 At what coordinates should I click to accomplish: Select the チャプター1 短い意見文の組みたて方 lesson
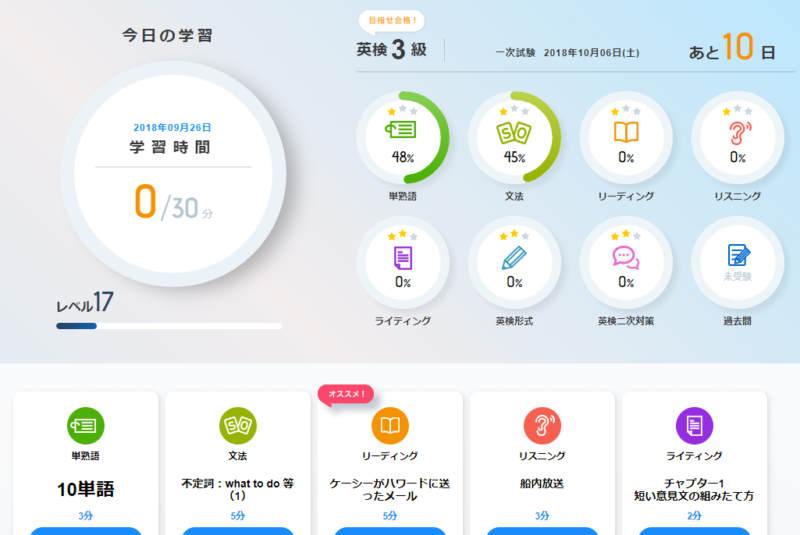tap(694, 490)
